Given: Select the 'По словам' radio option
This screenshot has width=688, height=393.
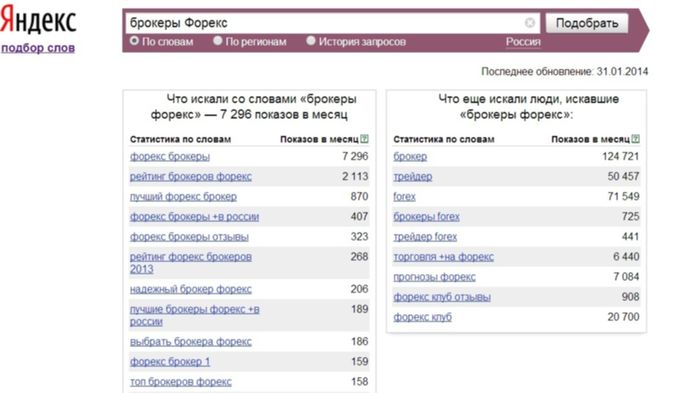Looking at the screenshot, I should coord(134,41).
